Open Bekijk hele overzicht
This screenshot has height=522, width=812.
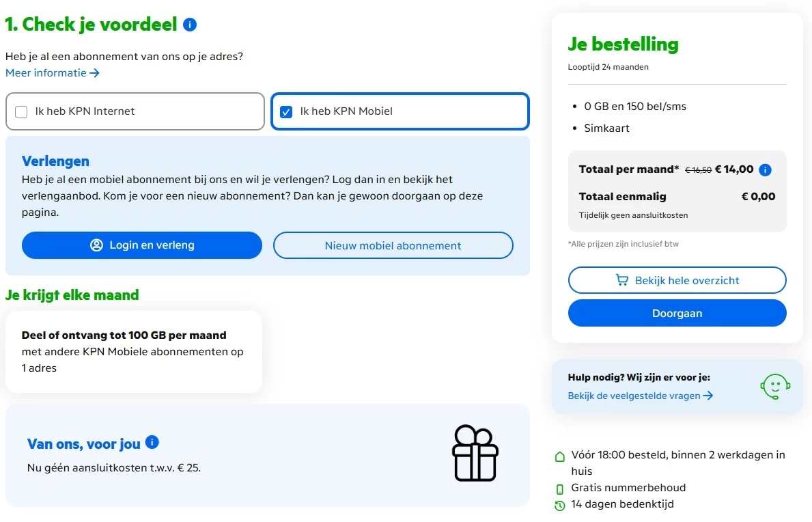click(x=677, y=280)
